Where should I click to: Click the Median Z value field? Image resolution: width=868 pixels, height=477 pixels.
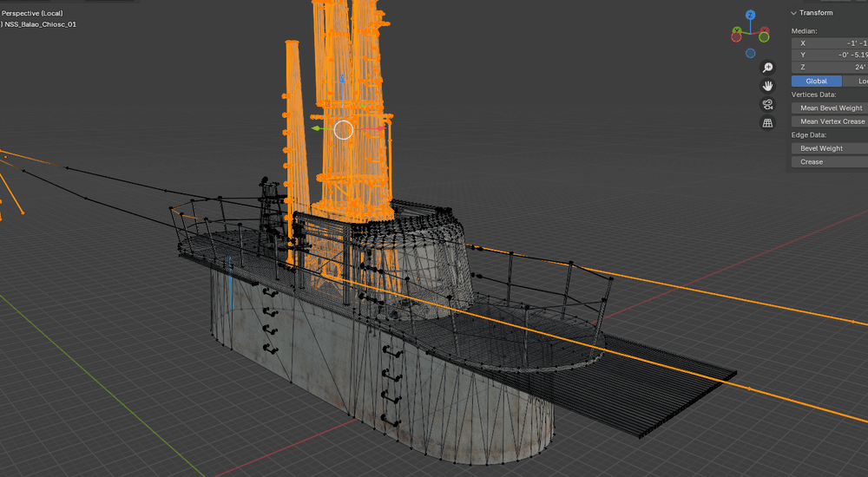(830, 67)
